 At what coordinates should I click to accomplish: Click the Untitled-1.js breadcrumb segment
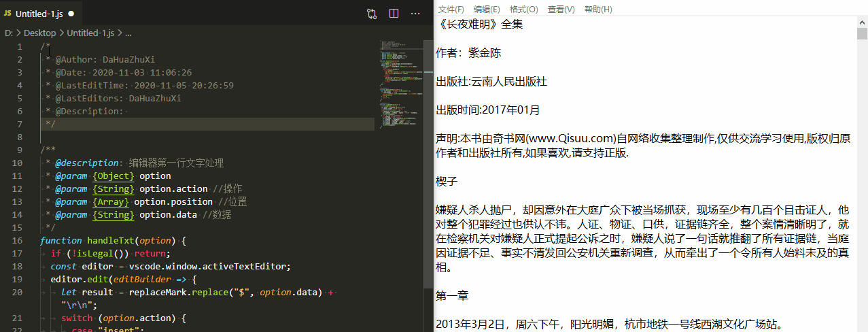click(x=90, y=32)
